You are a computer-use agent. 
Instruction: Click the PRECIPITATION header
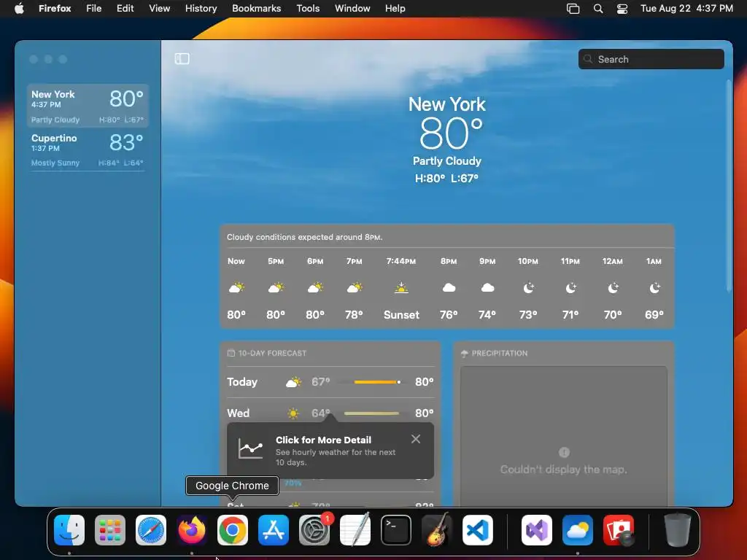point(494,354)
